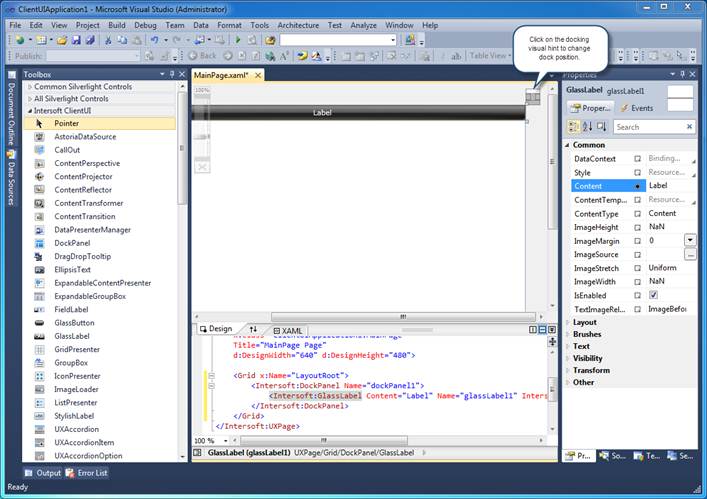Select the Pointer tool in the Toolbox

[x=99, y=123]
